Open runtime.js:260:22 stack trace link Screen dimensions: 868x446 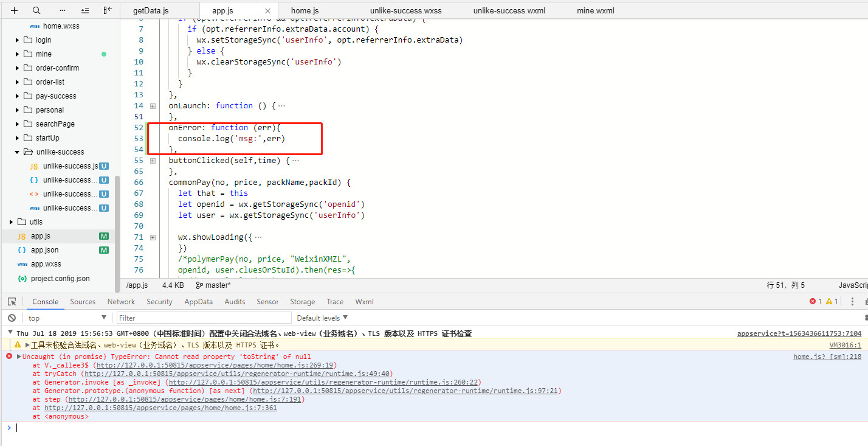click(x=323, y=382)
